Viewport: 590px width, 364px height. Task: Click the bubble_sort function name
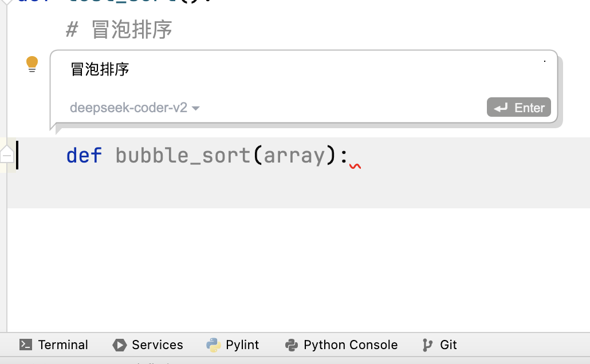[x=183, y=155]
